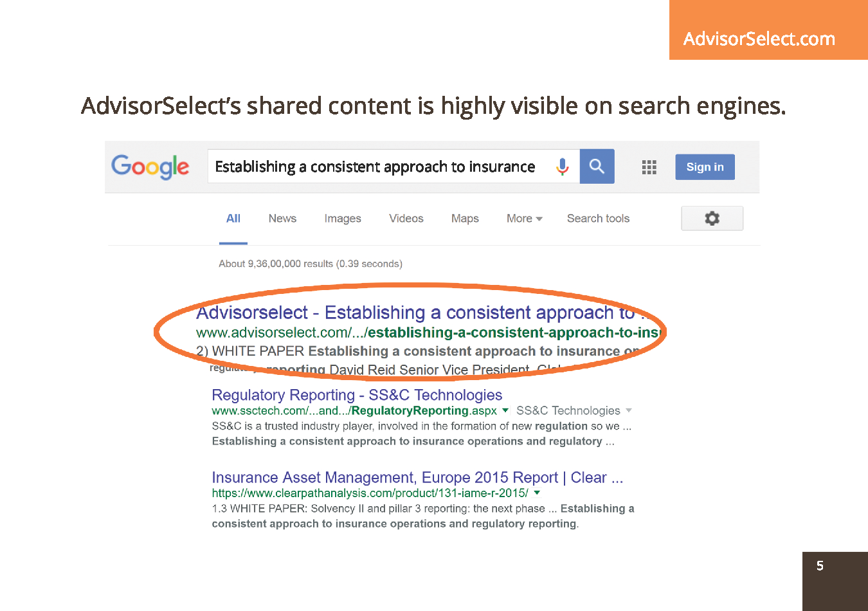Screen dimensions: 868x611
Task: Click the Sign in button
Action: click(705, 167)
